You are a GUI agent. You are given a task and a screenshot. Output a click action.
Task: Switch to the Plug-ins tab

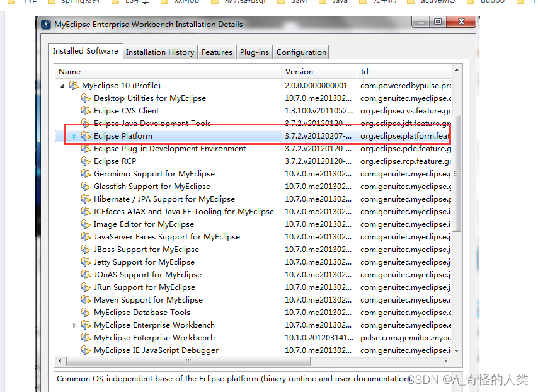[255, 52]
